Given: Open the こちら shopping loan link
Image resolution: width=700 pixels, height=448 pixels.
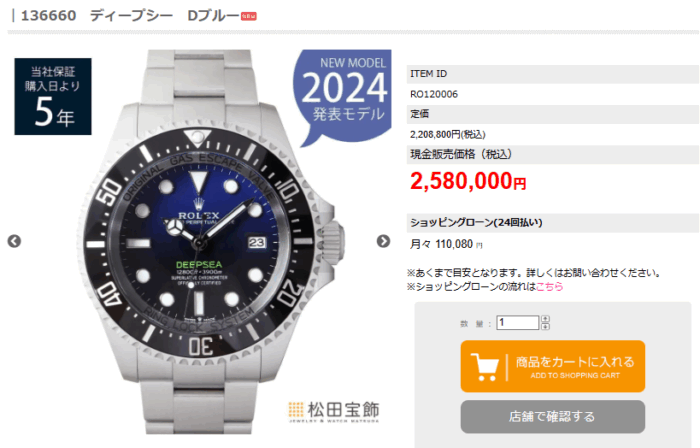Looking at the screenshot, I should pyautogui.click(x=550, y=286).
